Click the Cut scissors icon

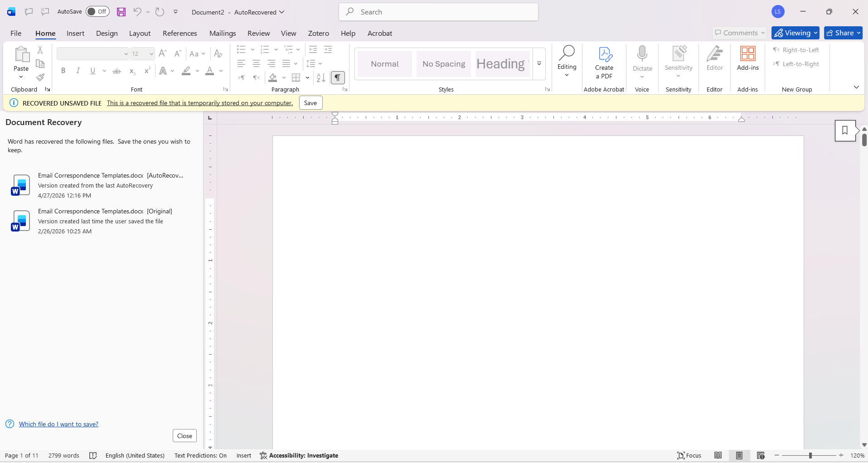click(x=40, y=50)
